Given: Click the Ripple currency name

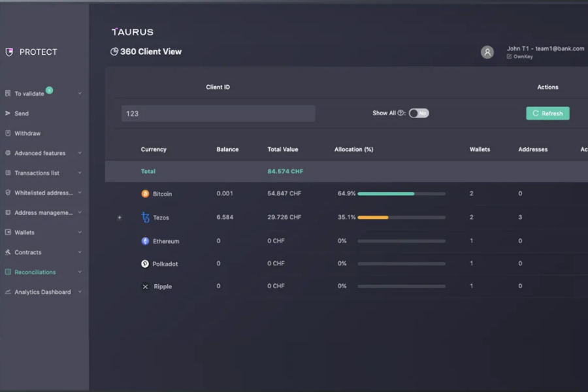Looking at the screenshot, I should coord(163,287).
